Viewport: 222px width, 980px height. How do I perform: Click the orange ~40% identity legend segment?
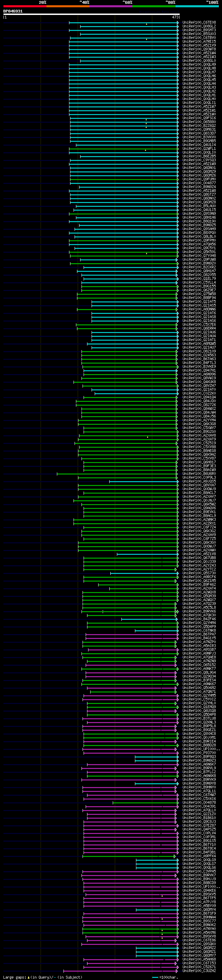coord(68,6)
